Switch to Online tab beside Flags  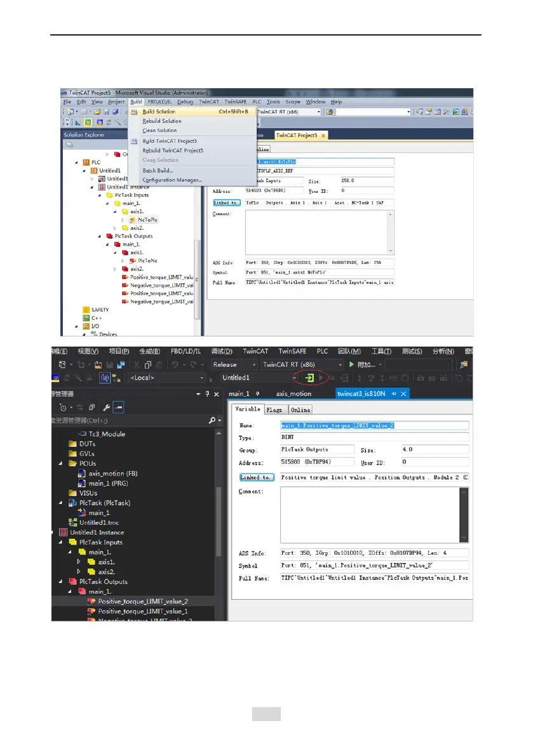tap(300, 410)
